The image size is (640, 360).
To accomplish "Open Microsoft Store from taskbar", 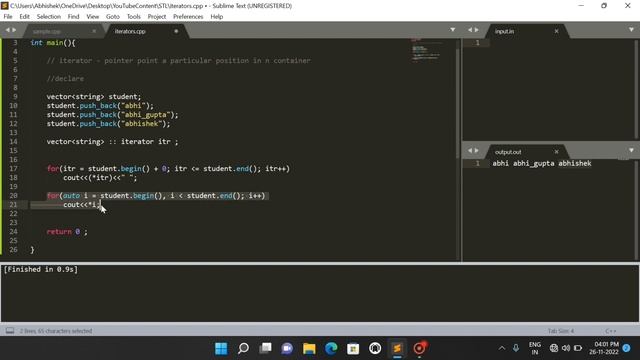I will click(353, 348).
